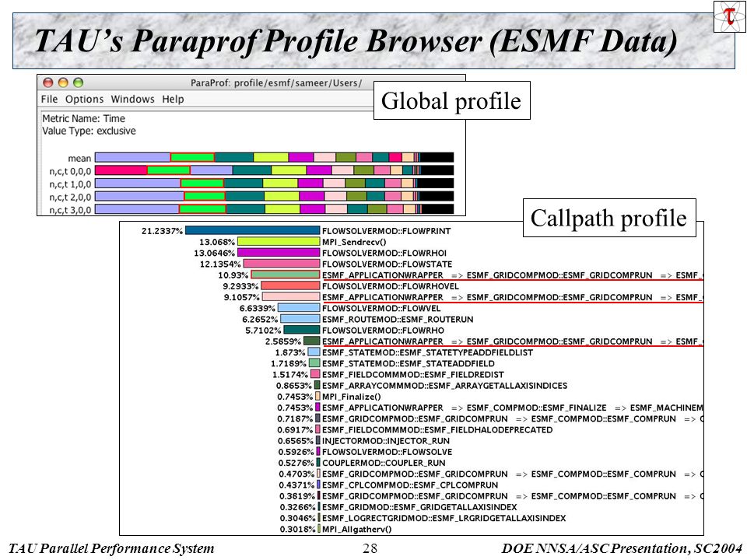This screenshot has width=747, height=560.
Task: Open the Help menu in ParaProf
Action: click(x=173, y=99)
